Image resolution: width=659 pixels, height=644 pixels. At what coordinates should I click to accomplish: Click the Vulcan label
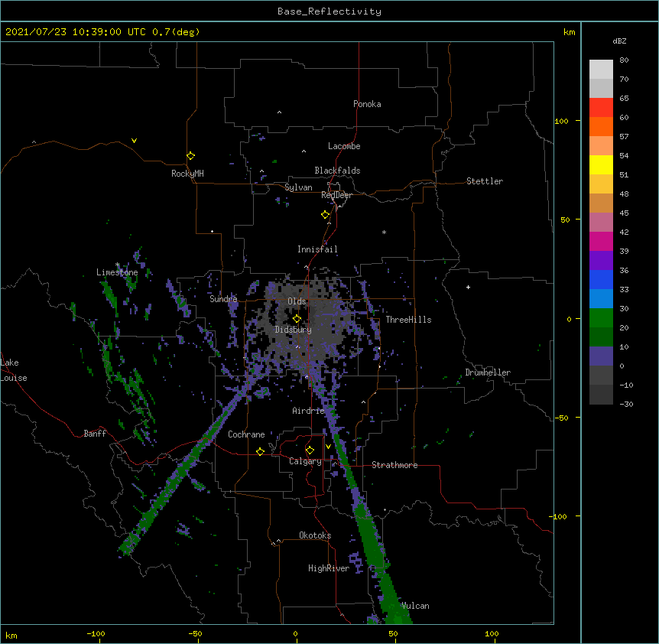415,606
